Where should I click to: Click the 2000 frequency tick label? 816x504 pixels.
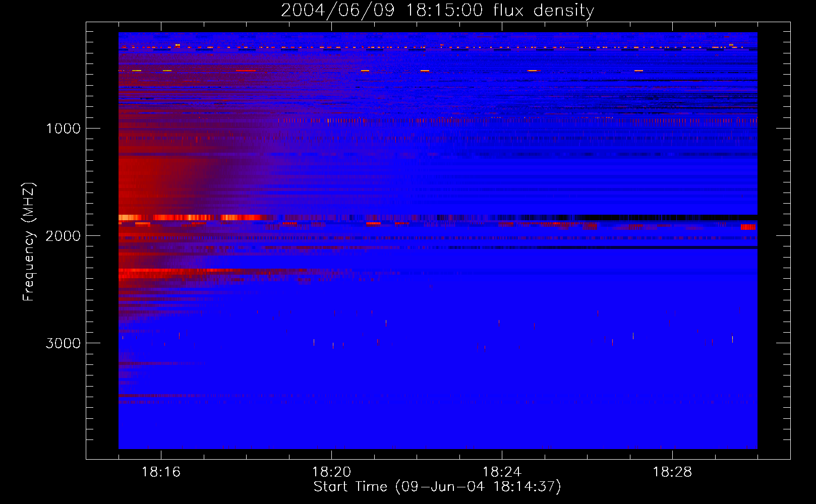tap(64, 236)
